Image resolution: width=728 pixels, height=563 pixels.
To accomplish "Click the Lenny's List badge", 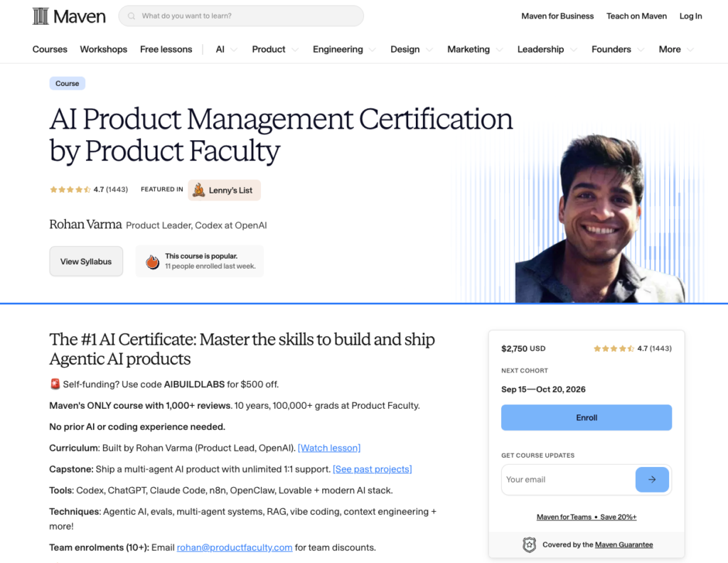I will [224, 190].
